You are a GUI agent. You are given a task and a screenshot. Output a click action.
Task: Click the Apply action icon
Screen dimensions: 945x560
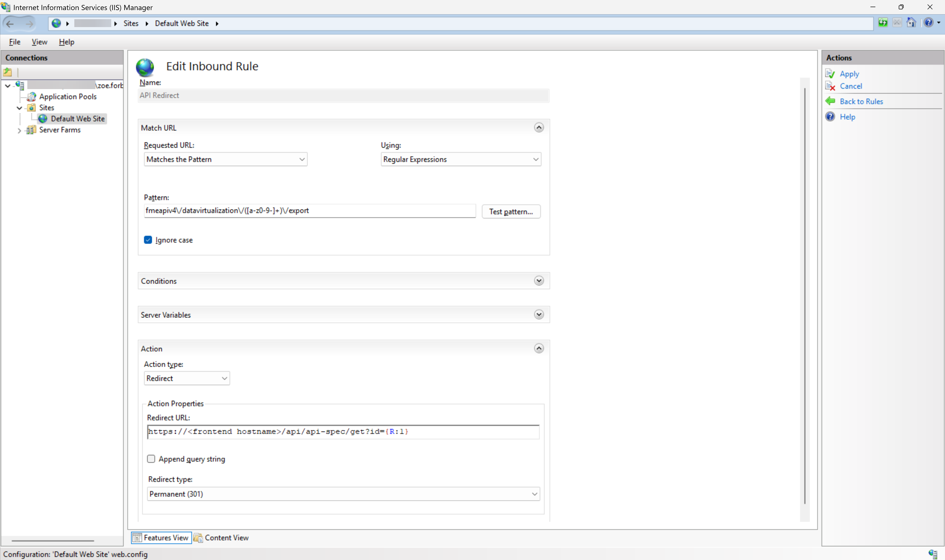coord(830,74)
